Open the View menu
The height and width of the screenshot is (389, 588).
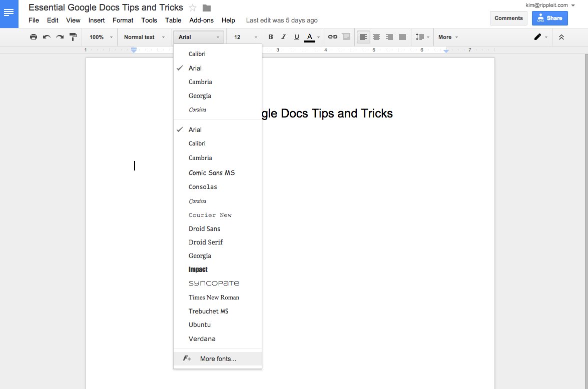point(73,20)
